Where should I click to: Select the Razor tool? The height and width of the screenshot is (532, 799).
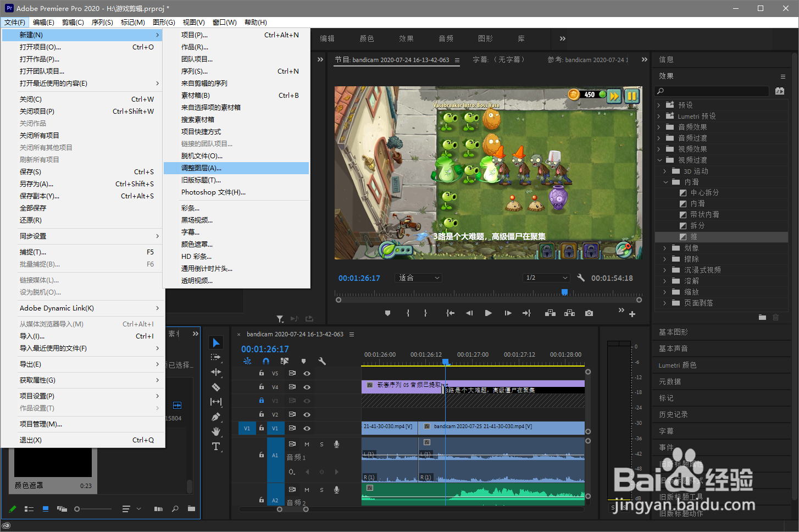[x=216, y=387]
